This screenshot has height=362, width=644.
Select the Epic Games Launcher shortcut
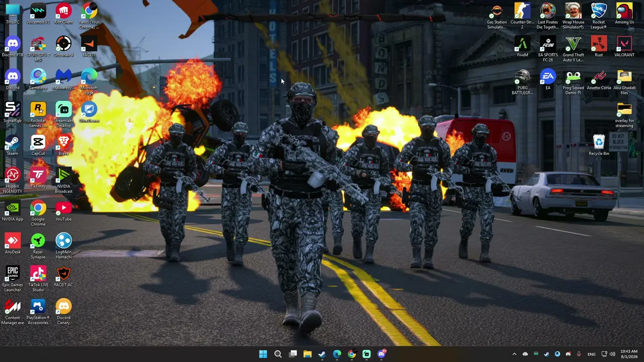pyautogui.click(x=13, y=279)
